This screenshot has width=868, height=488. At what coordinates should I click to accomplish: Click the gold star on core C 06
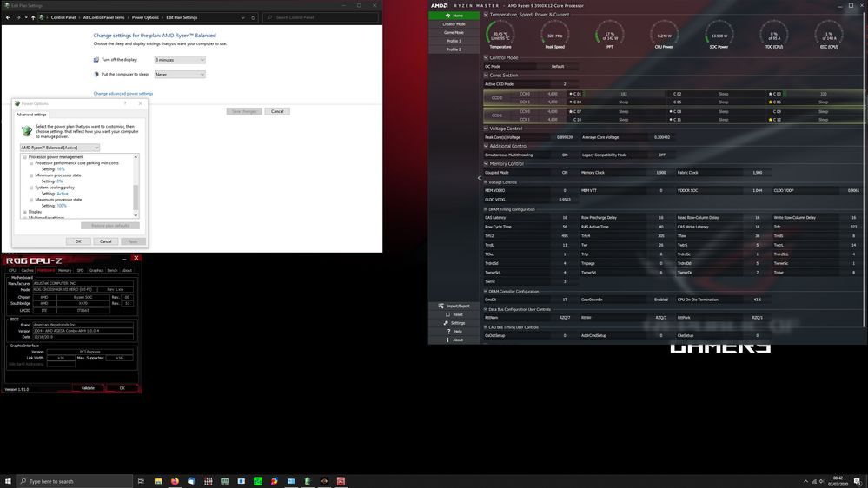770,102
